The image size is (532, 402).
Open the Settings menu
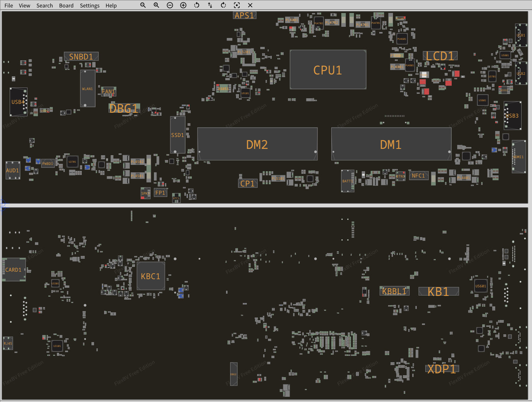[90, 6]
